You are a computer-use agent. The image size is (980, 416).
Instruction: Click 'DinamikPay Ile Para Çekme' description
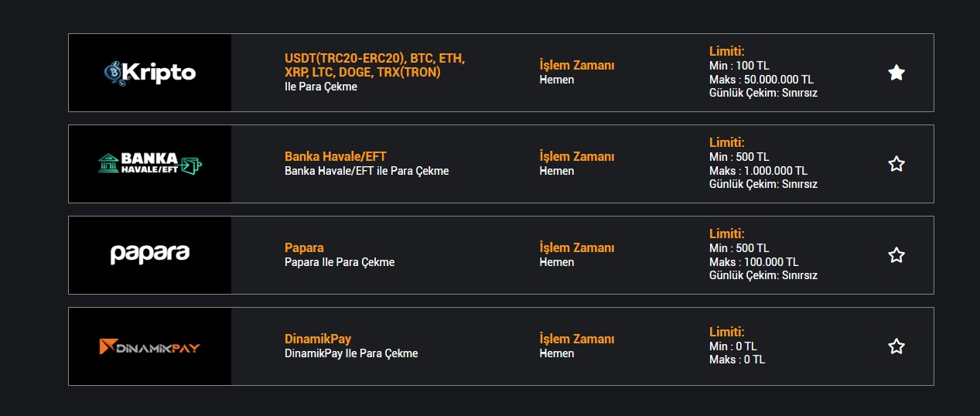click(x=351, y=353)
